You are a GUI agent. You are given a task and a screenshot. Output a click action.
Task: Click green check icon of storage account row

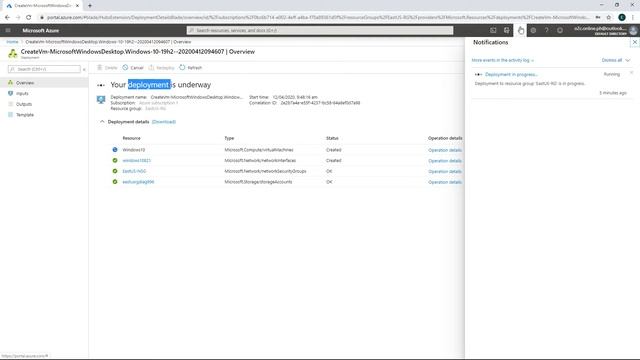tap(115, 182)
